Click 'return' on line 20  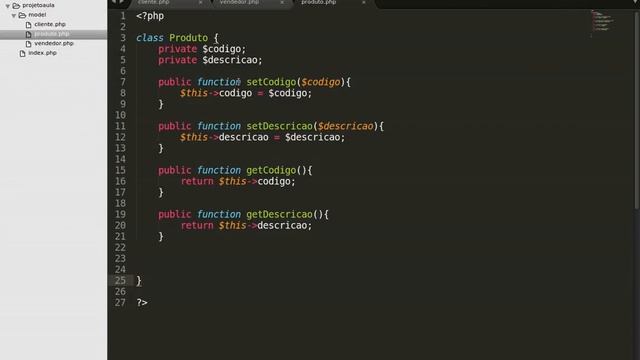click(197, 225)
